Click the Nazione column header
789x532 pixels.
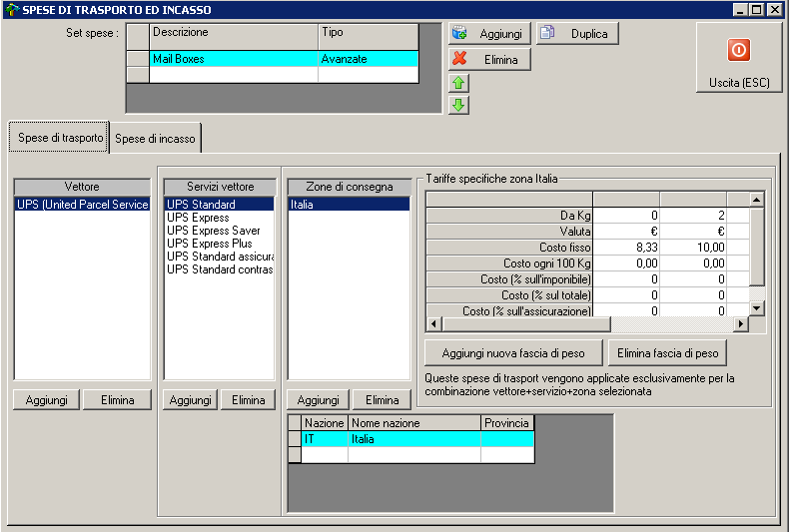coord(324,423)
